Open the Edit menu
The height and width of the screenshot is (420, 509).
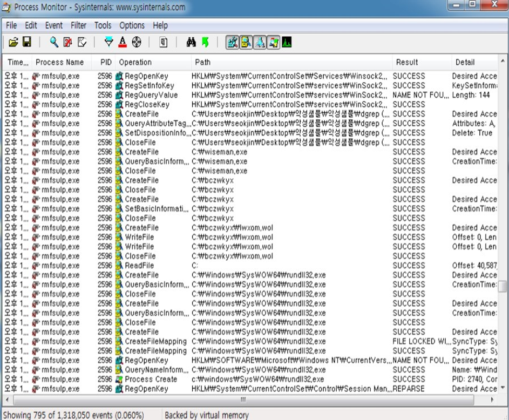(31, 25)
